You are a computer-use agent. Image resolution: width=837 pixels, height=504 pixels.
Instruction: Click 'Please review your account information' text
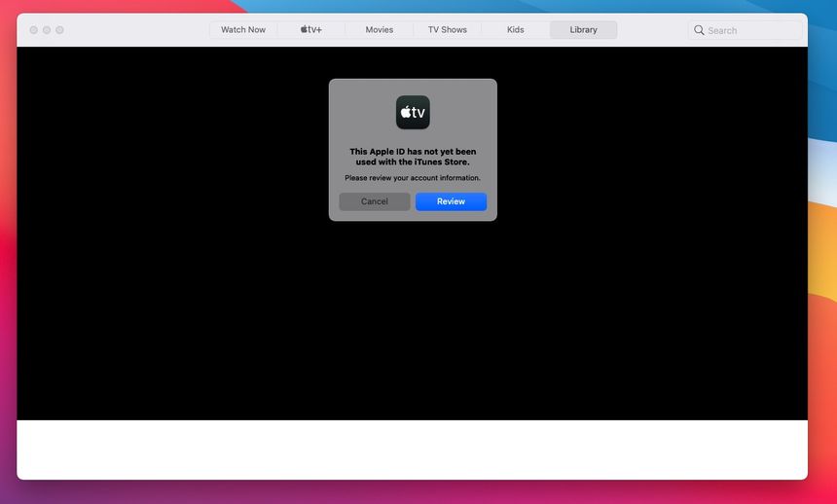(x=413, y=178)
